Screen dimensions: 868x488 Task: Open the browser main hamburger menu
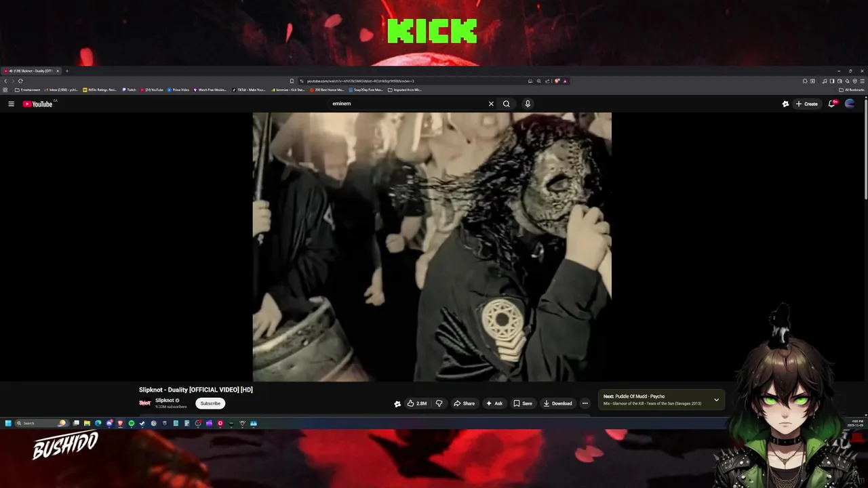[x=862, y=81]
